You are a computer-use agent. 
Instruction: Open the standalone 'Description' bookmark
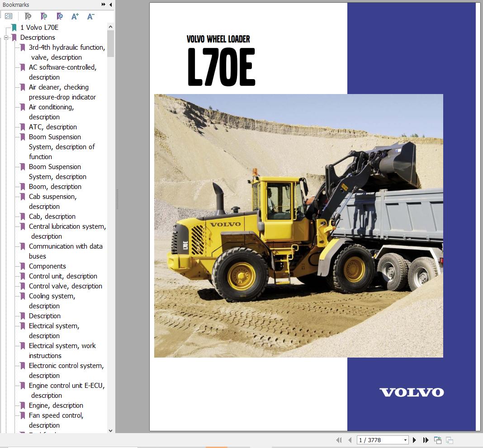(x=45, y=316)
